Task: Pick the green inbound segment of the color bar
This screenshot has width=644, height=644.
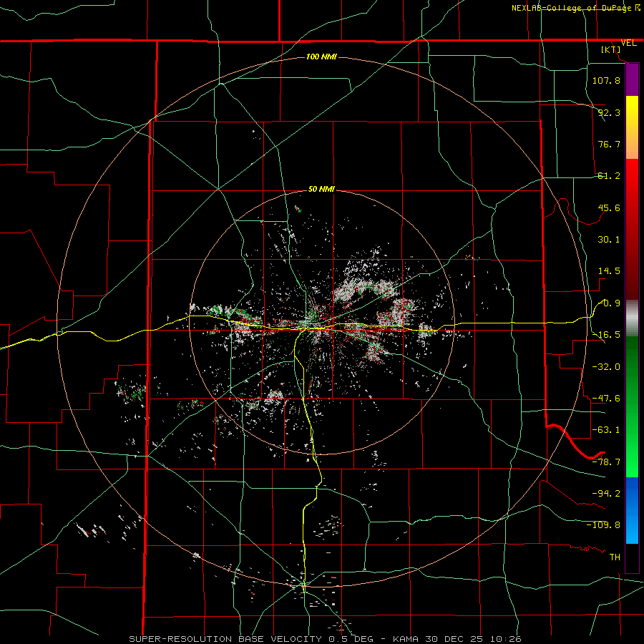Action: click(632, 406)
